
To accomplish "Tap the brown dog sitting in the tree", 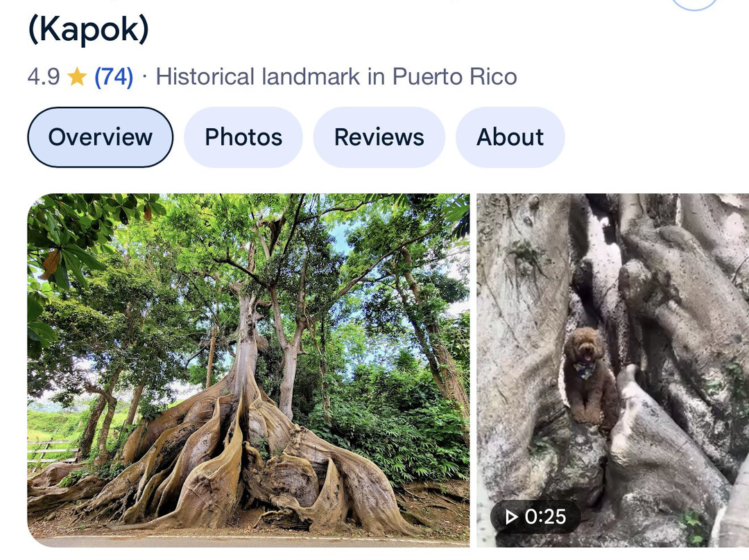I will tap(587, 374).
